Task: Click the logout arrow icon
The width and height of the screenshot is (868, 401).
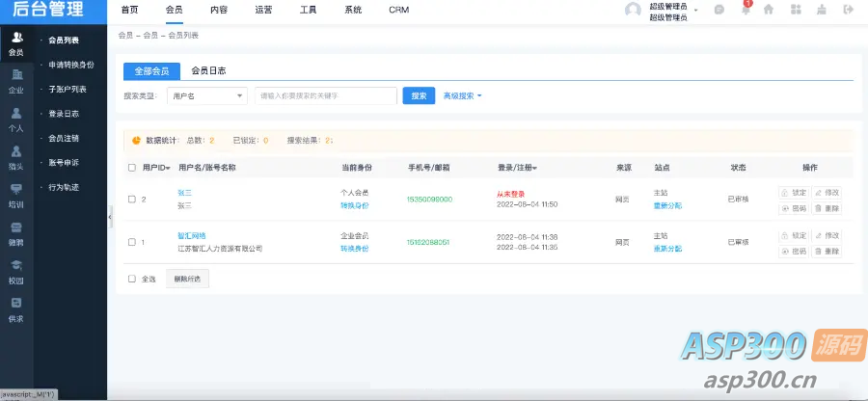Action: (x=848, y=10)
